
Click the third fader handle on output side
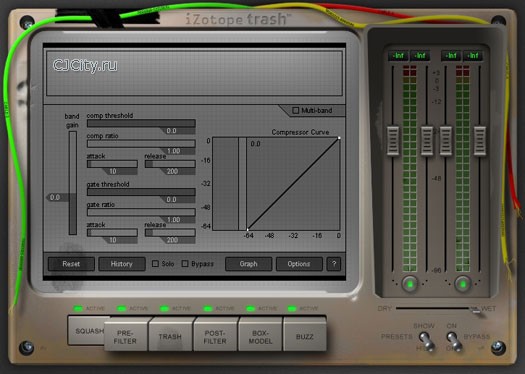(x=446, y=141)
